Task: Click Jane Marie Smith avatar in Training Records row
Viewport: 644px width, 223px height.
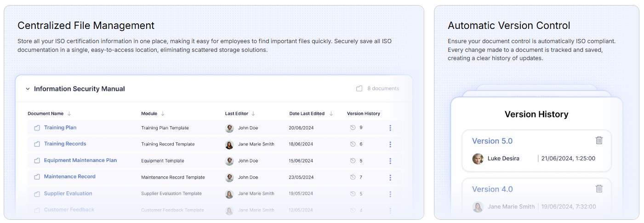Action: pos(229,145)
